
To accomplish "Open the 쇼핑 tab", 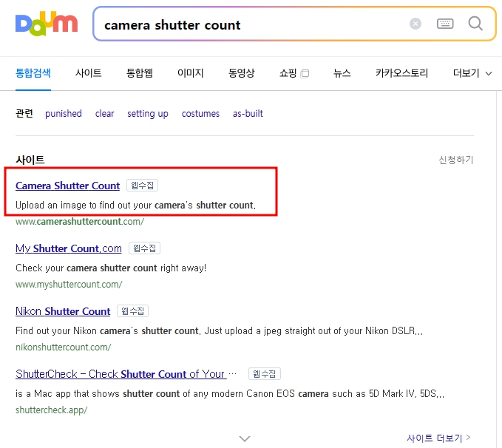I will click(x=294, y=73).
